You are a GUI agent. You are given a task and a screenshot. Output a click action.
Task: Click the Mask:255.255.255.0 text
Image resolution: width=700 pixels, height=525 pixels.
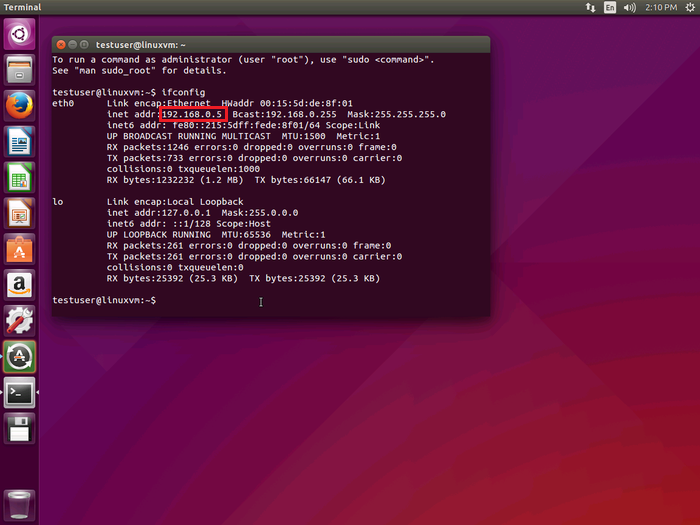[396, 114]
